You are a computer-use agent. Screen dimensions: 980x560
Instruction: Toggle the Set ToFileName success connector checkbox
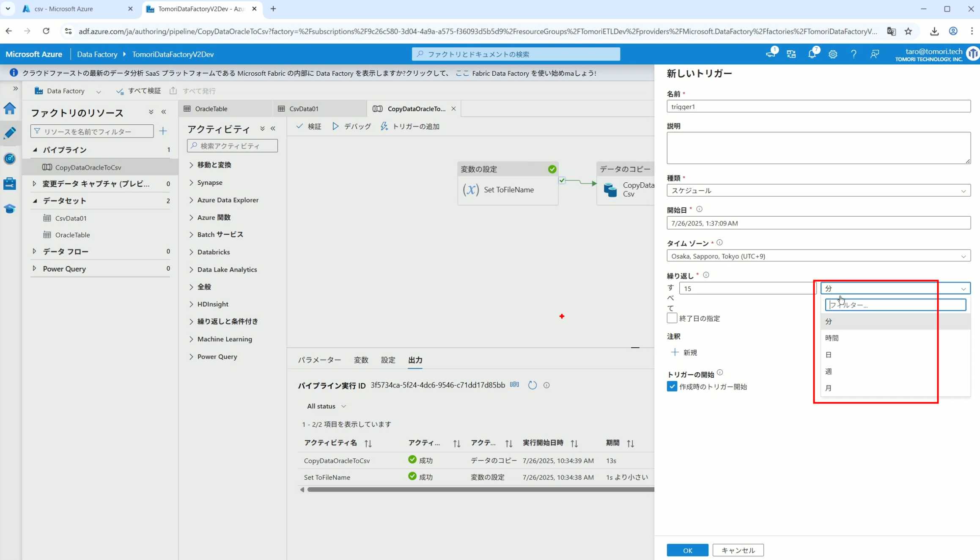click(562, 181)
